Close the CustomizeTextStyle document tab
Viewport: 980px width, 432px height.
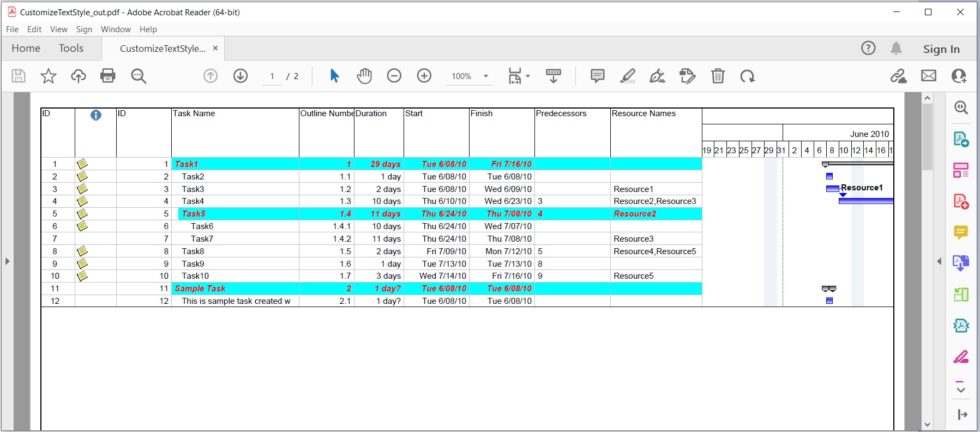215,48
